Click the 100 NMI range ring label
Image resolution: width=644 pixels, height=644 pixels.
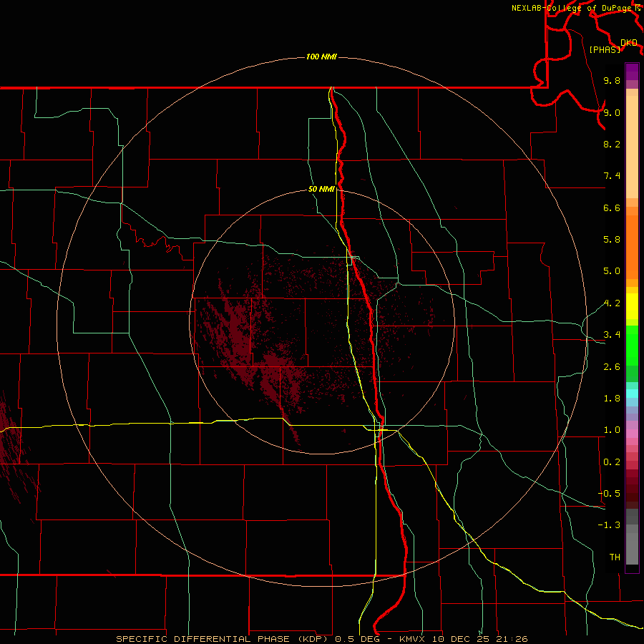[321, 57]
